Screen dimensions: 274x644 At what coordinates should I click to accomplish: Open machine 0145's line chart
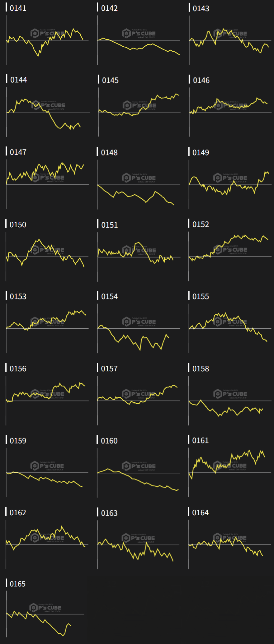139,112
